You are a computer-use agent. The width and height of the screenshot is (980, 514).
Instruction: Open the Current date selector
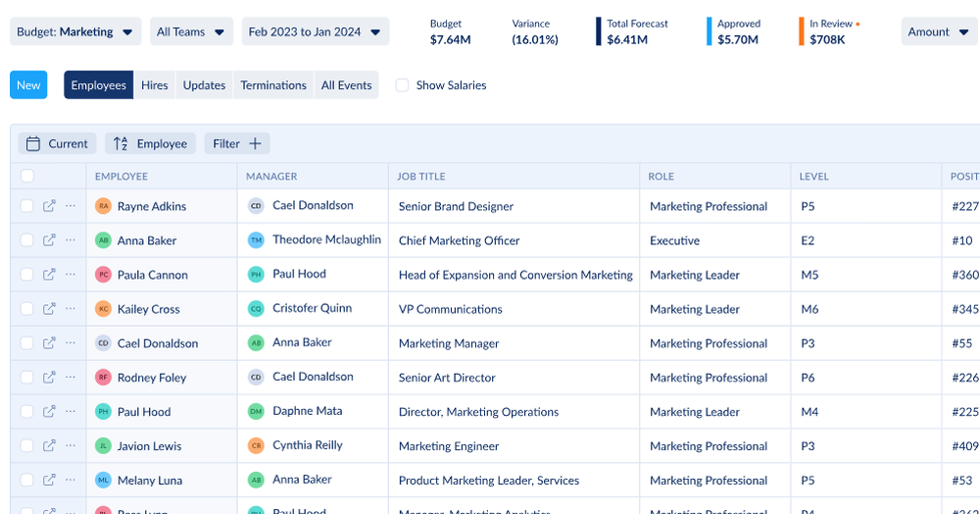click(x=58, y=143)
